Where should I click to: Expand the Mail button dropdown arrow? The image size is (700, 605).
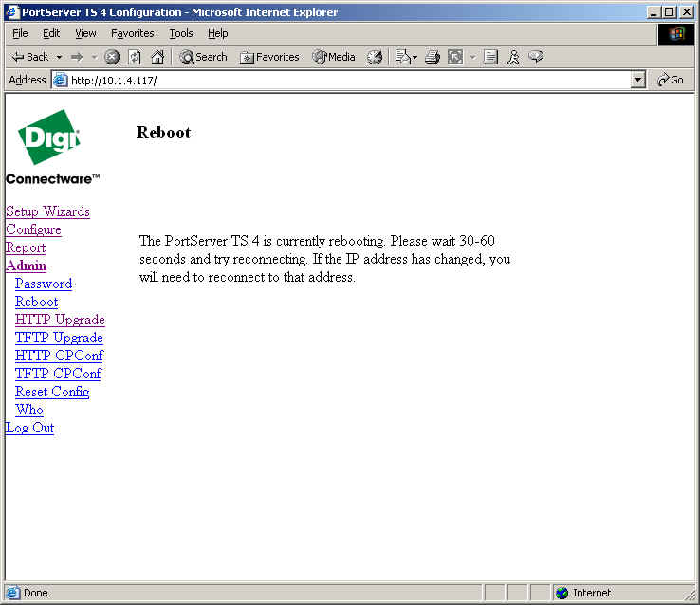click(x=414, y=57)
